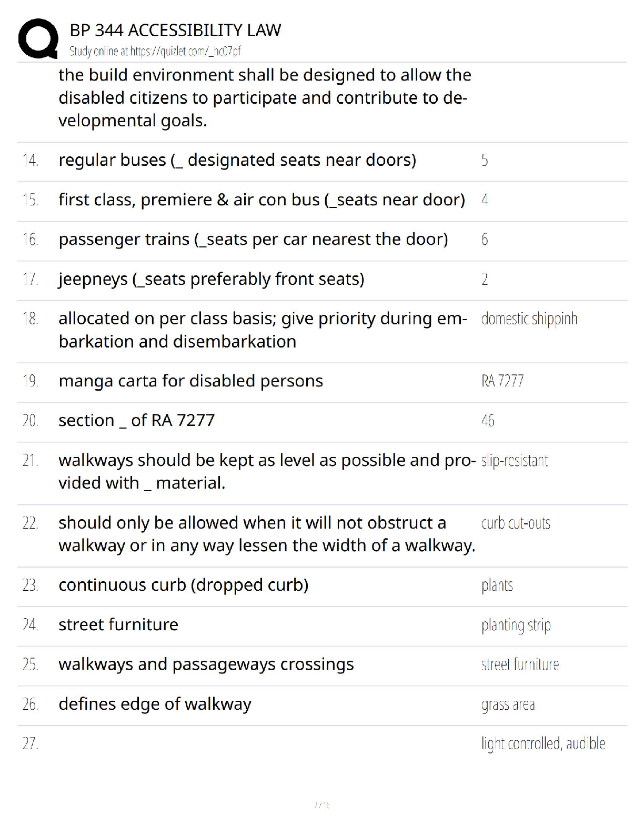Click the BP 344 ACCESSIBILITY LAW title
Viewport: 644px width, 834px height.
pyautogui.click(x=175, y=30)
